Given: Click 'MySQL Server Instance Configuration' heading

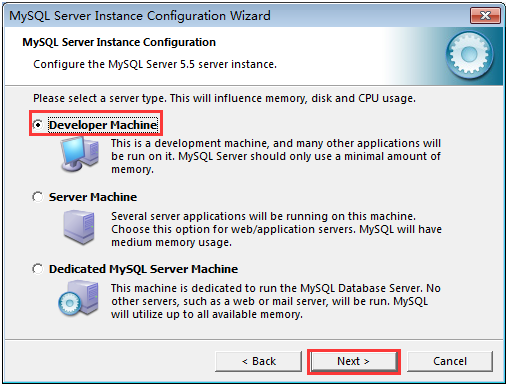Looking at the screenshot, I should [x=119, y=43].
